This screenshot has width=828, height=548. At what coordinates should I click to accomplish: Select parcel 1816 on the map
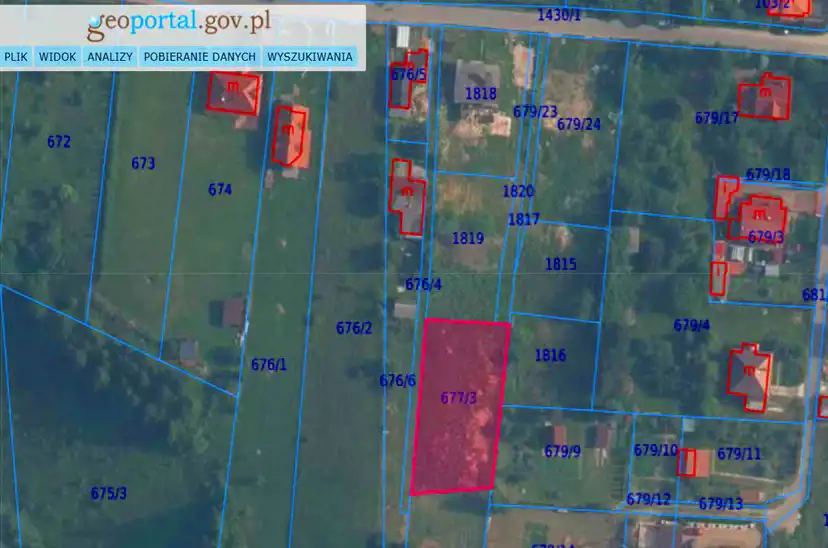tap(550, 356)
